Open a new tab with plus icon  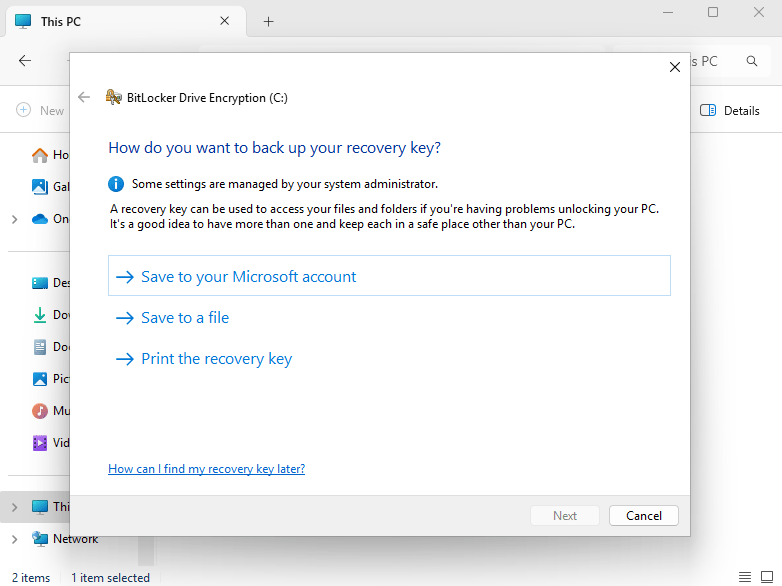(268, 21)
